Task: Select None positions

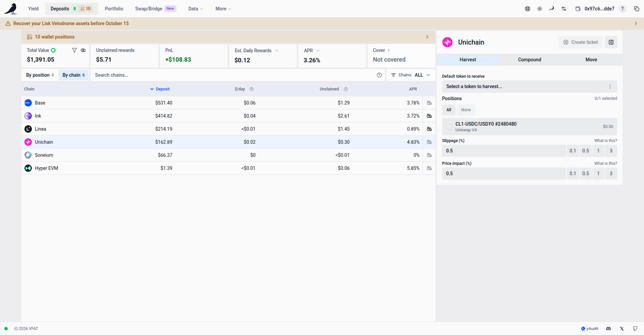Action: tap(466, 110)
